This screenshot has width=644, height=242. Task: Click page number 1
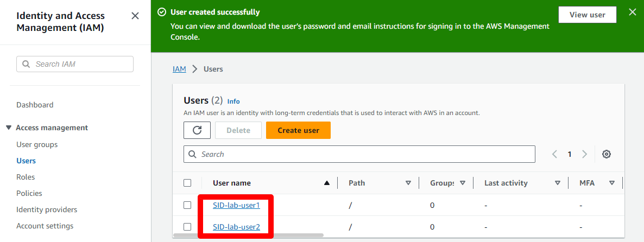(x=569, y=154)
